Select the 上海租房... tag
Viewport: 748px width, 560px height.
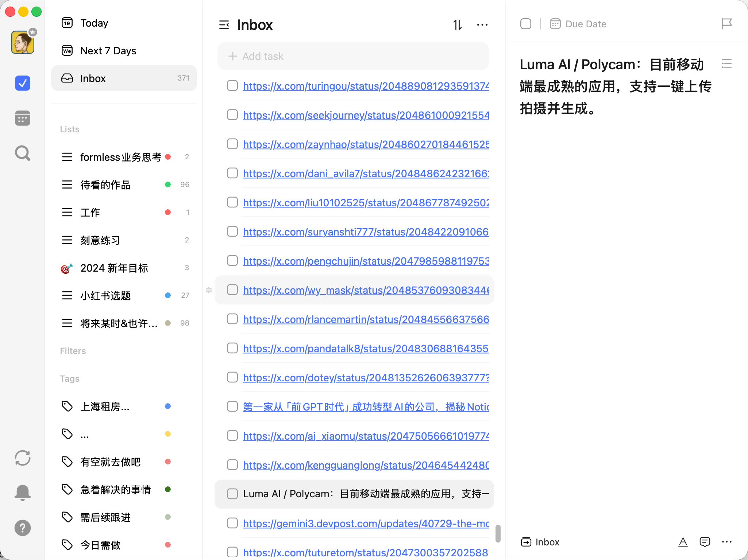[x=124, y=406]
